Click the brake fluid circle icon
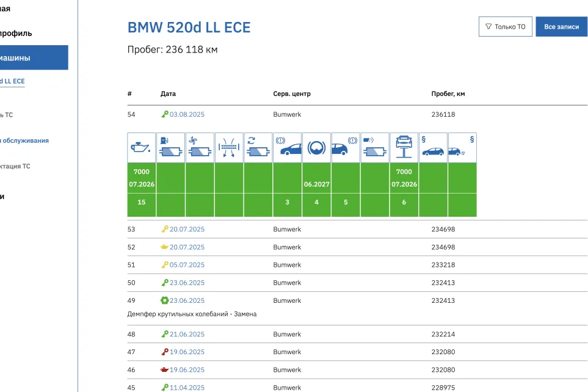 click(317, 147)
